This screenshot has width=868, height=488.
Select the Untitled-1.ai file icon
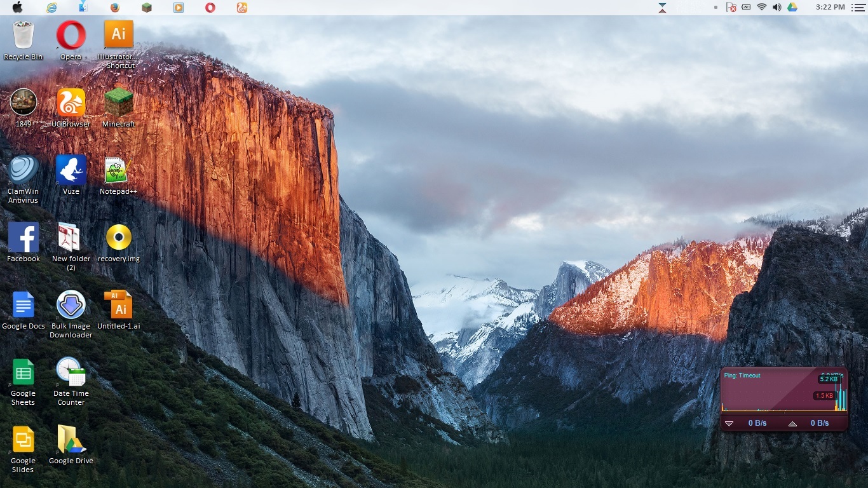(x=119, y=310)
